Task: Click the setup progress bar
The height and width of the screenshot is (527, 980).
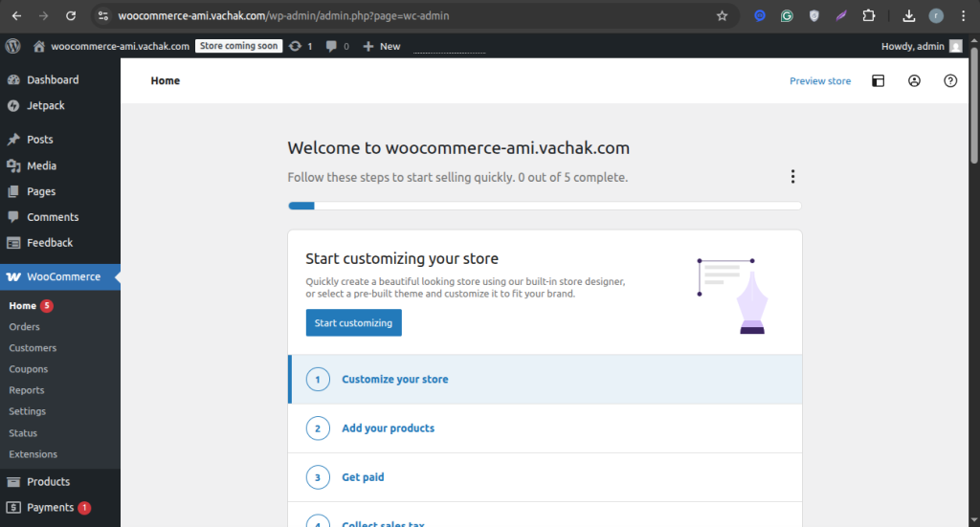Action: pos(545,206)
